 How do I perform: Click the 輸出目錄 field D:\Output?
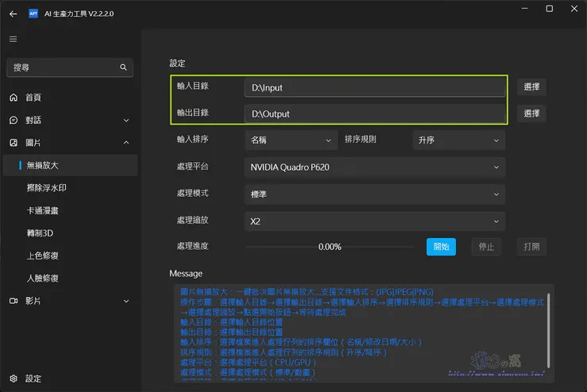pos(374,113)
